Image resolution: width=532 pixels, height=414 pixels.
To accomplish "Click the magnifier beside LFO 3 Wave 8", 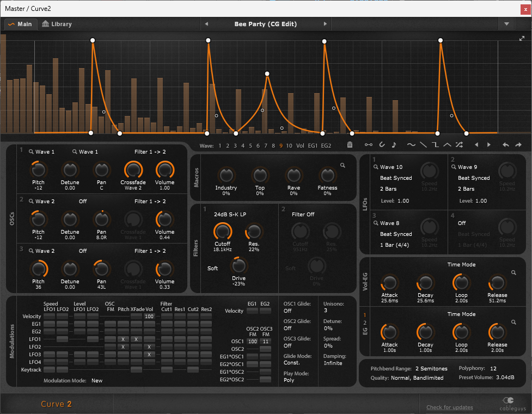I will 376,223.
